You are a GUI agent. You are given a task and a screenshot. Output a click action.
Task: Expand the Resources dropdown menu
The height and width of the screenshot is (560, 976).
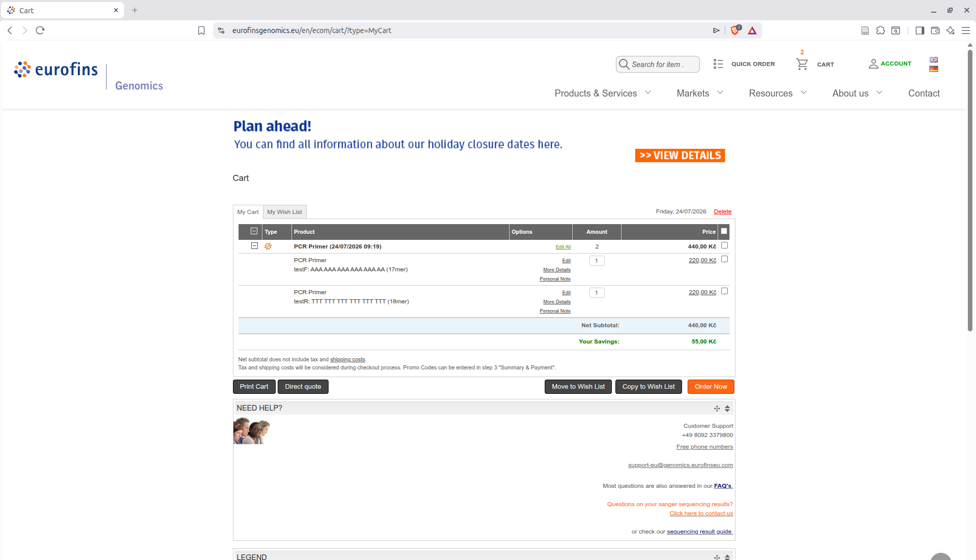(778, 93)
